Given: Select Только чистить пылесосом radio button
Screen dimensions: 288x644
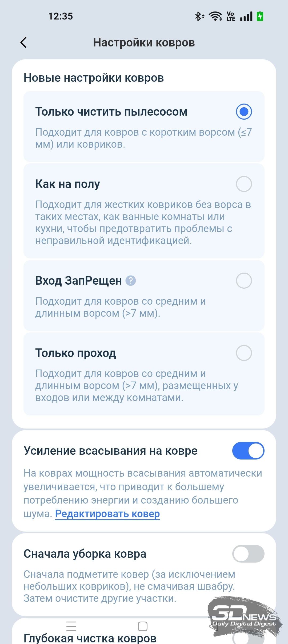Looking at the screenshot, I should (x=244, y=112).
